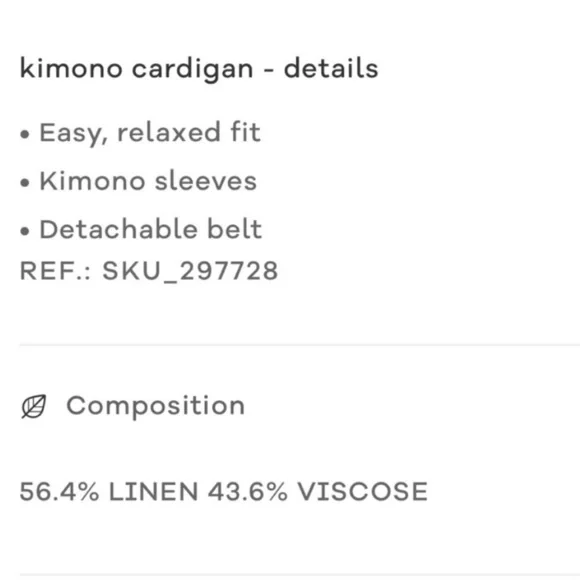
Task: Click the 'Kimono sleeves' bullet text
Action: point(148,181)
